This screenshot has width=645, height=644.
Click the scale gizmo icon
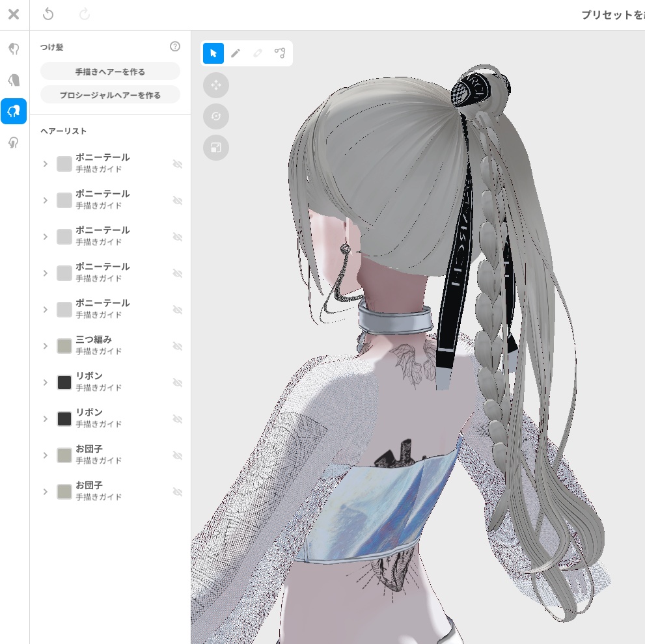click(x=216, y=148)
